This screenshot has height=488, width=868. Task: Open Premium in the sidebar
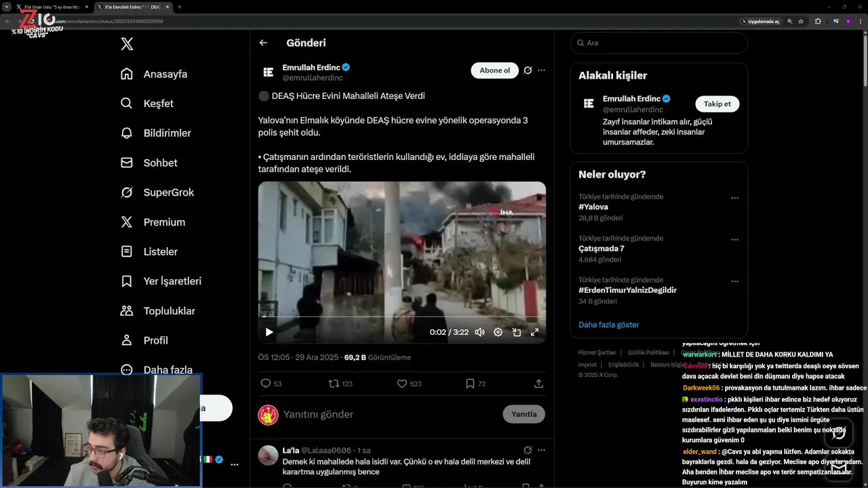click(x=153, y=222)
